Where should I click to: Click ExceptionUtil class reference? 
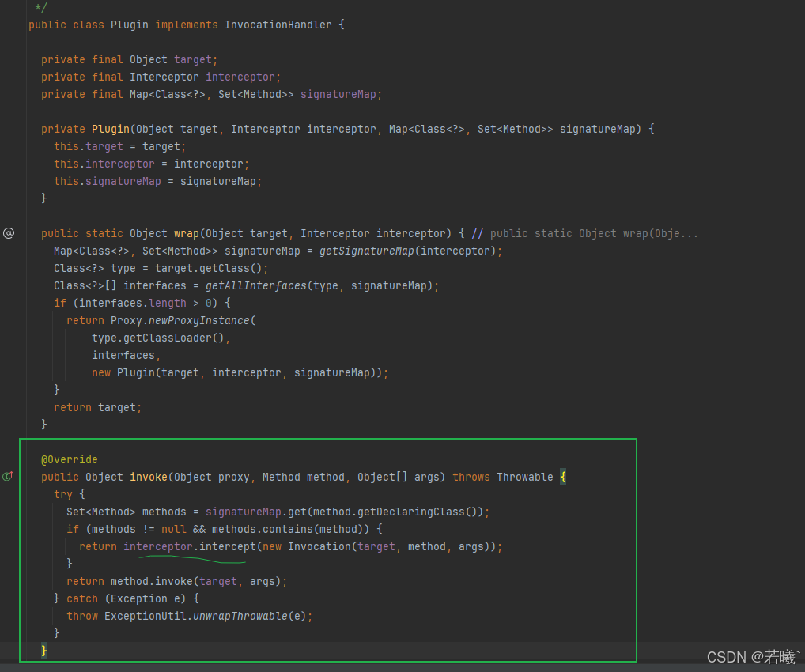(x=146, y=616)
